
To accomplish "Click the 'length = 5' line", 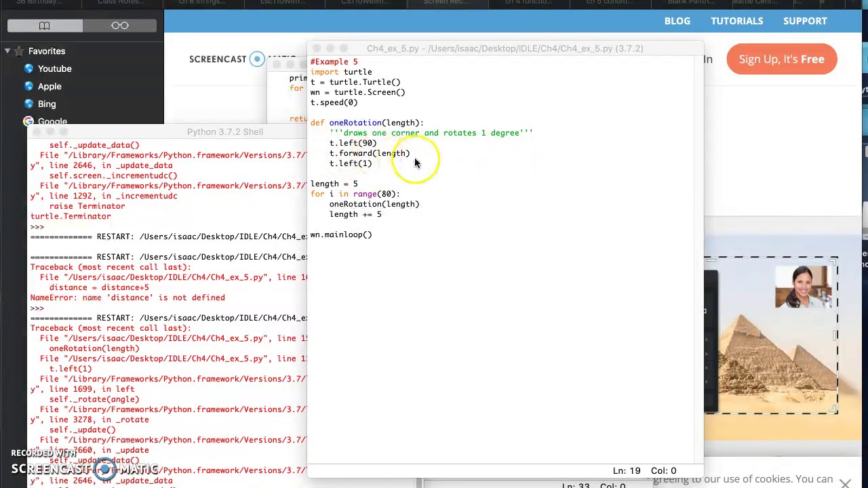I will pos(334,184).
